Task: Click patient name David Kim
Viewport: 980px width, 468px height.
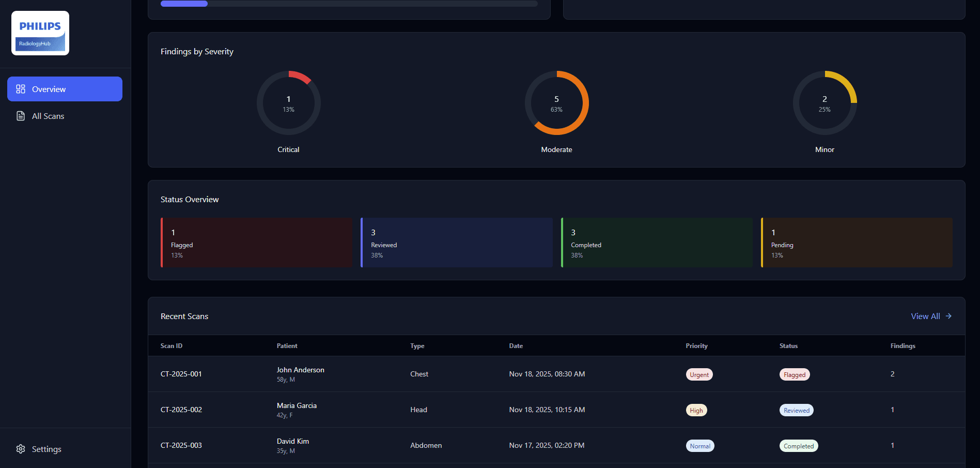Action: point(293,441)
